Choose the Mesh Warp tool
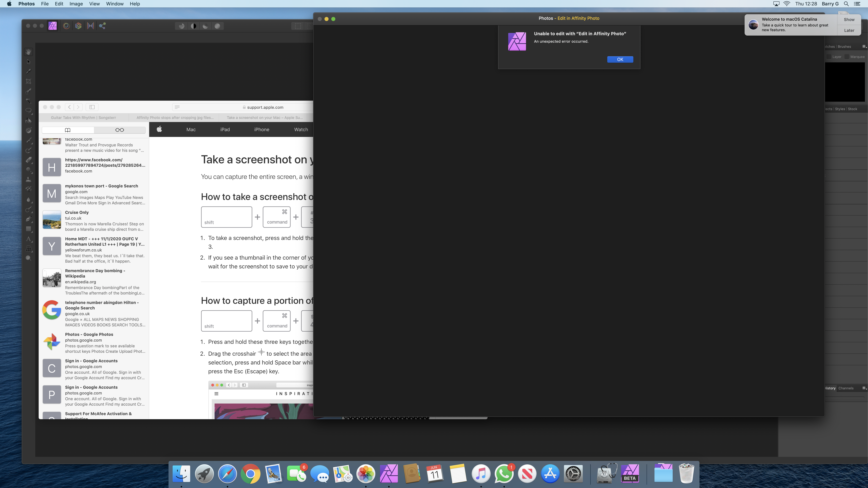 pos(29,249)
